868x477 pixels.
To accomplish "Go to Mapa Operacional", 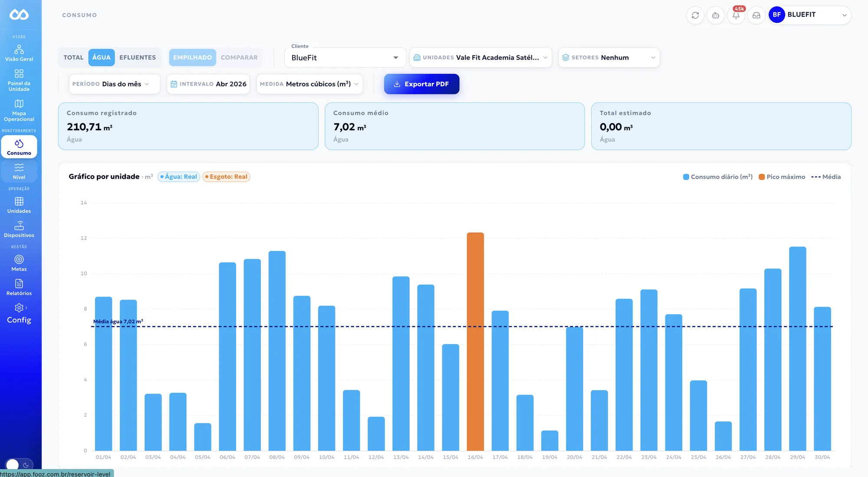I will coord(19,110).
